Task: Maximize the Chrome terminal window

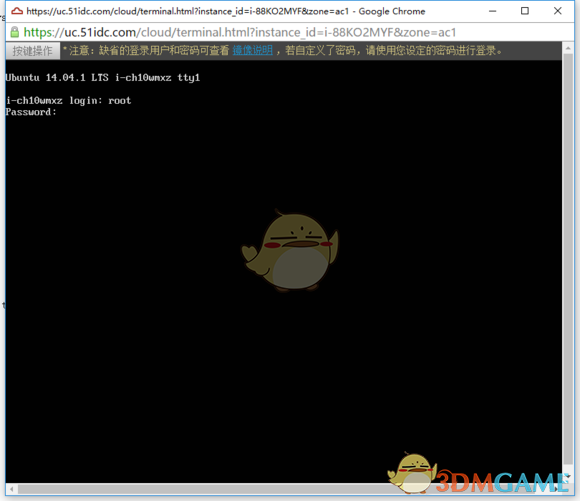Action: [525, 11]
